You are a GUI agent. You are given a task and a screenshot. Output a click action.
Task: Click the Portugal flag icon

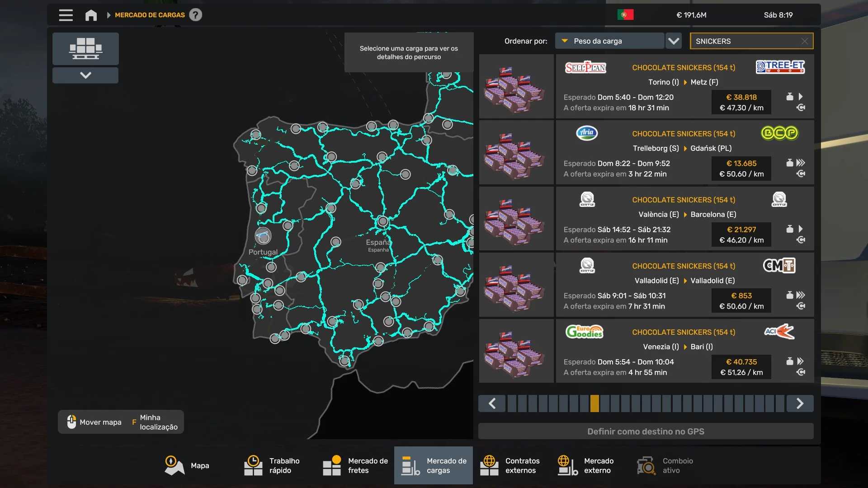[x=625, y=15]
